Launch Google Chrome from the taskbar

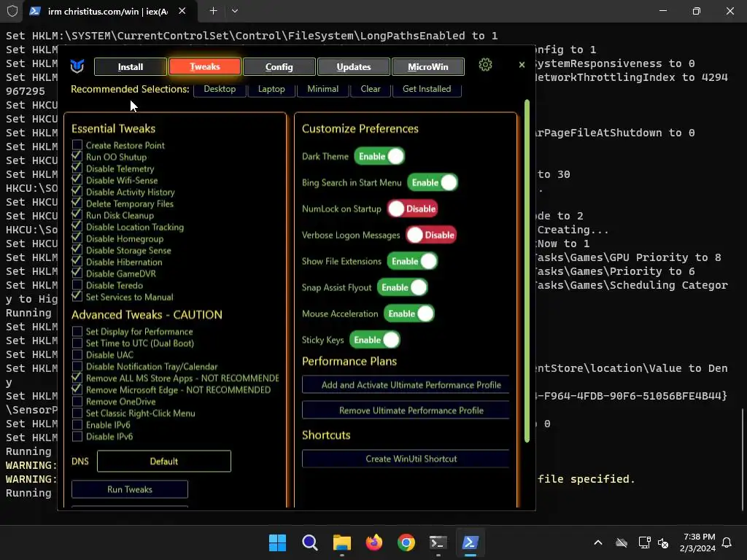pyautogui.click(x=406, y=542)
